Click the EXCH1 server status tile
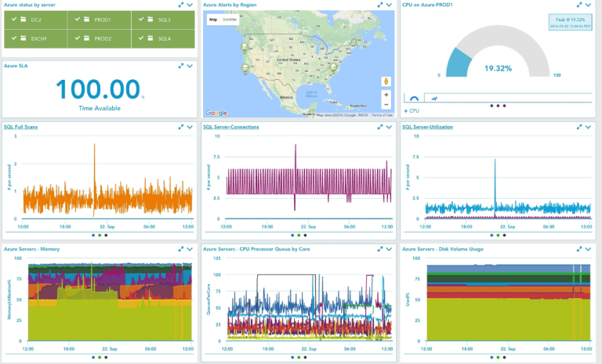This screenshot has width=602, height=364. [x=35, y=38]
